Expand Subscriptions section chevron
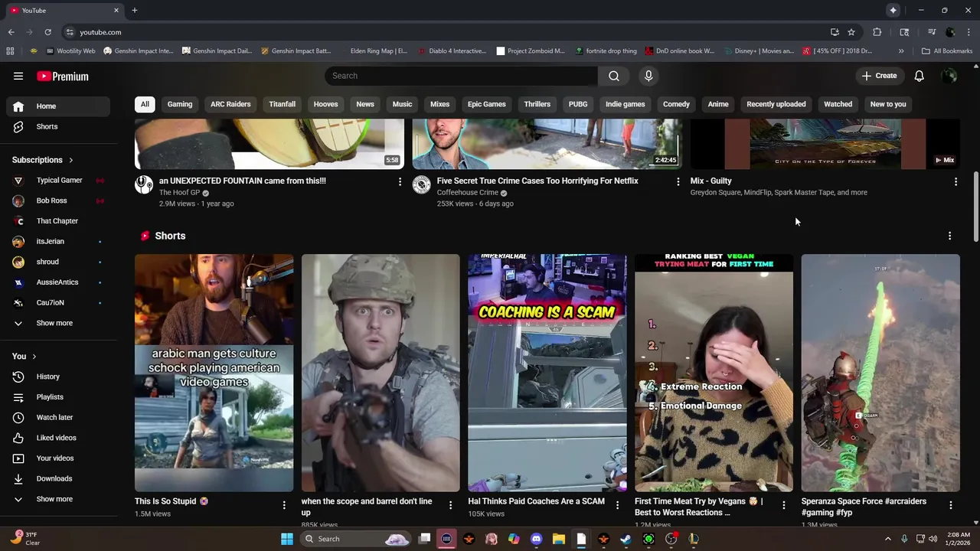 click(71, 160)
